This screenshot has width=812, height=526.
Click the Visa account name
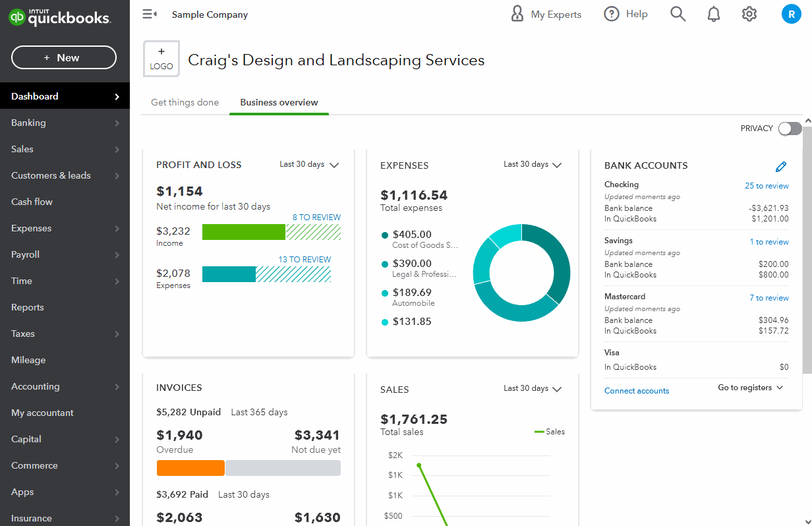(x=612, y=353)
